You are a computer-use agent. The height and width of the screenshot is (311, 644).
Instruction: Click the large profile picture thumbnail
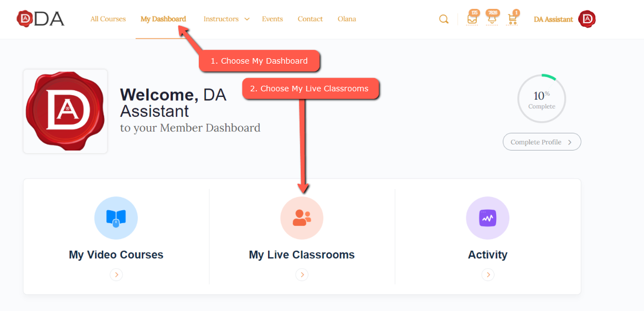pyautogui.click(x=65, y=111)
